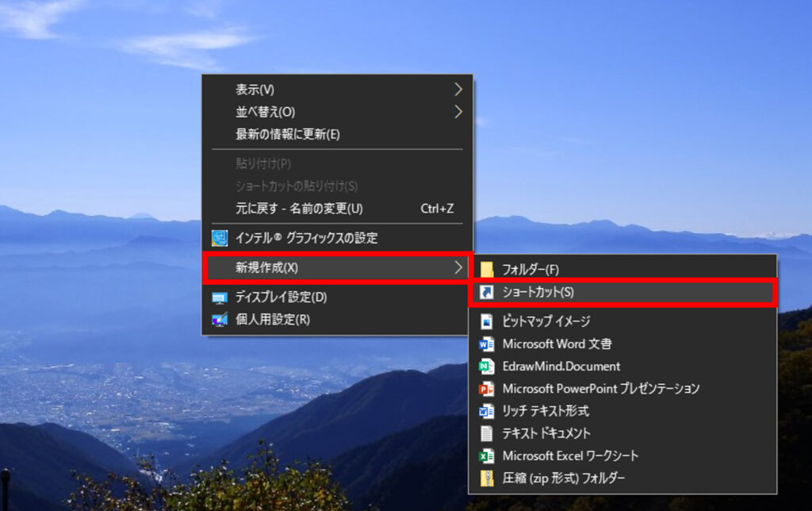
Task: Click the zip compressed folder icon
Action: point(486,478)
